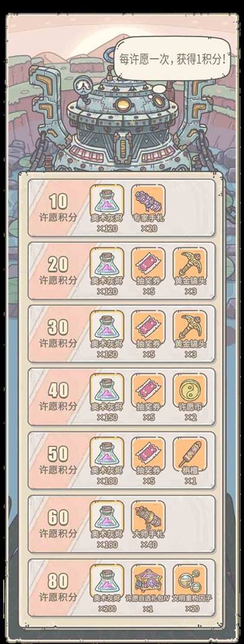The height and width of the screenshot is (644, 244).
Task: Select the 奥术灰烬 ×180 flask in the 60-point row
Action: [x=107, y=518]
